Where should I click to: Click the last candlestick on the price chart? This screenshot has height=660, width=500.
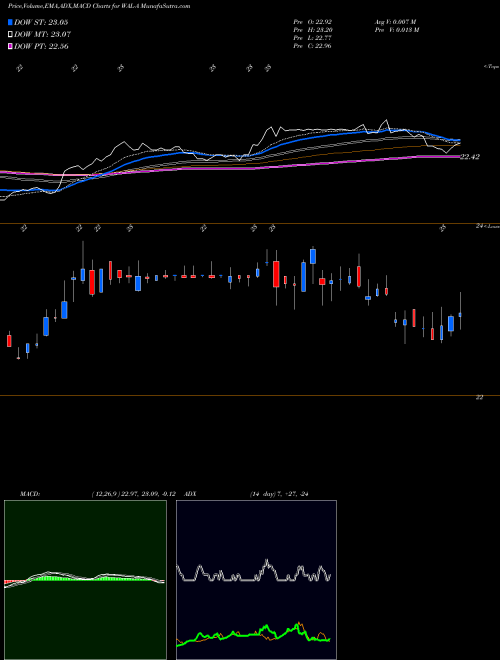(460, 314)
